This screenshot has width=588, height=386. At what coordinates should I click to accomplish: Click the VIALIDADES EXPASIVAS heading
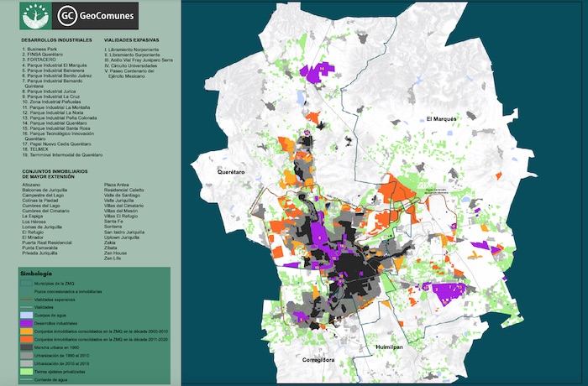click(134, 39)
